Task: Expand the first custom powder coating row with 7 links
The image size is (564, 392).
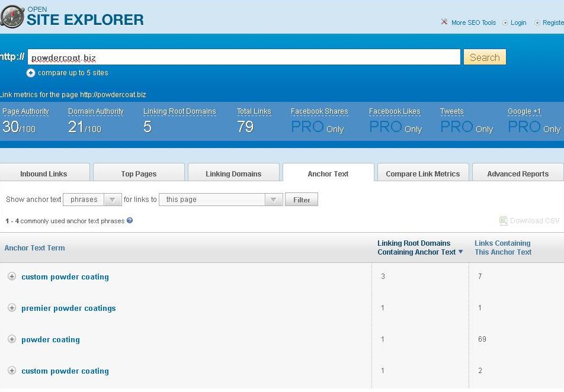Action: pos(12,276)
